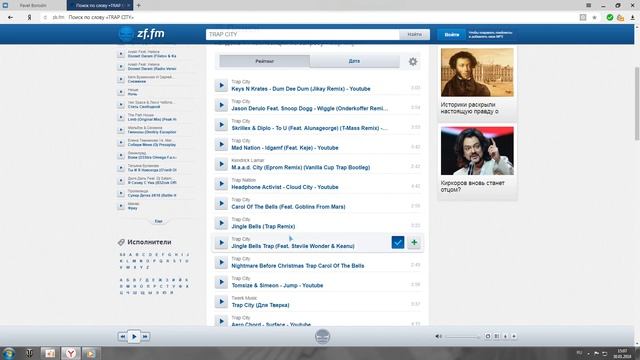
Task: Play the first sidebar track Doowit Daram
Action: point(121,54)
